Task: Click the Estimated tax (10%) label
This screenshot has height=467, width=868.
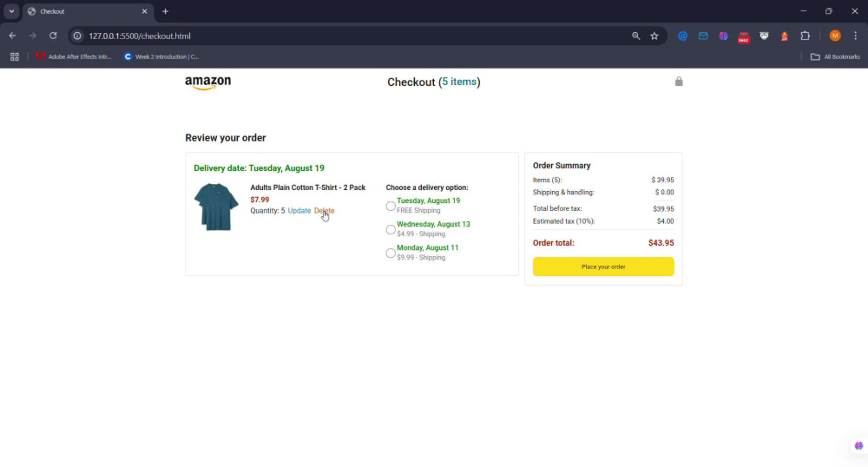Action: [563, 221]
